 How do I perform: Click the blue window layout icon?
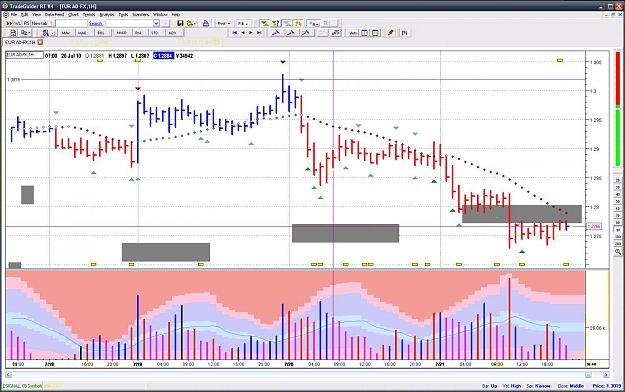coord(364,33)
